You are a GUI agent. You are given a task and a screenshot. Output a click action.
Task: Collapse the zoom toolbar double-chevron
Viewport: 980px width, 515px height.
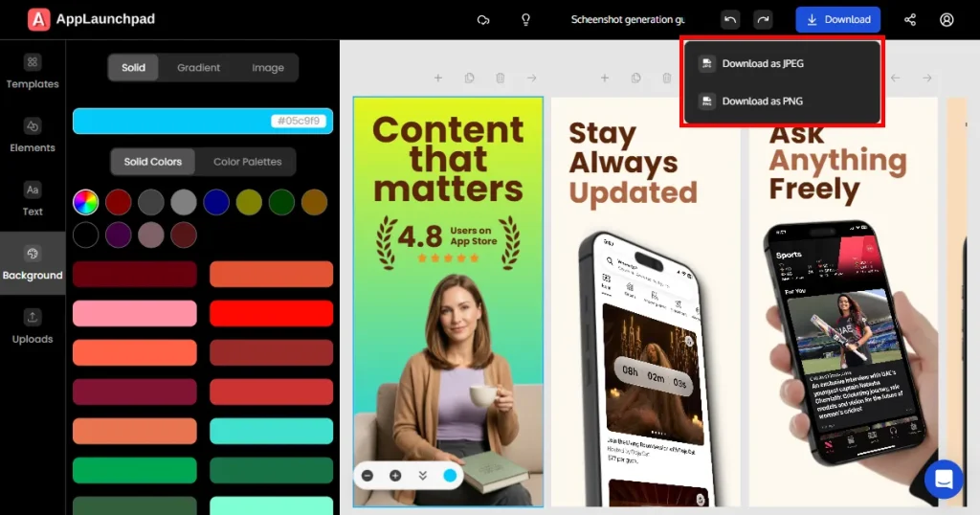click(422, 476)
